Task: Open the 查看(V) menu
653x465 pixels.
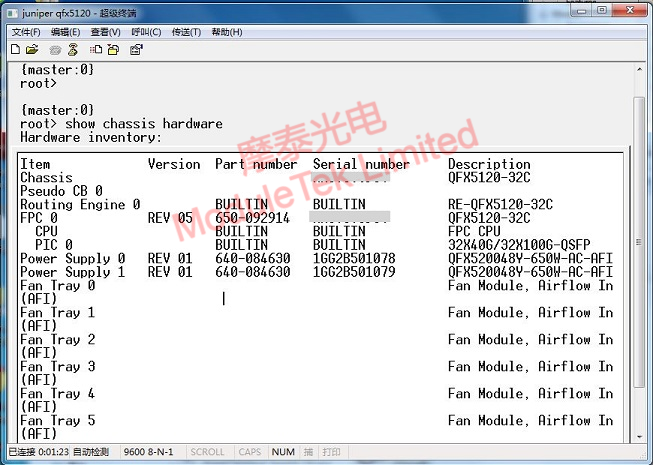Action: tap(105, 32)
